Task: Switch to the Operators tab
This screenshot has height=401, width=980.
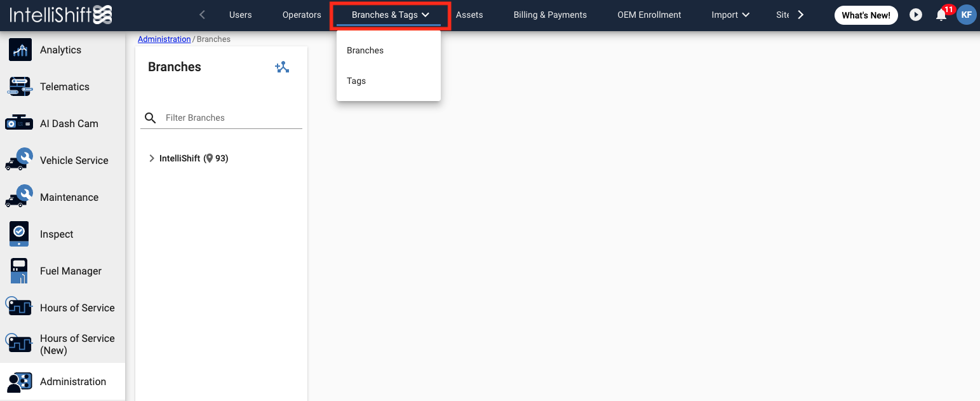Action: pyautogui.click(x=302, y=15)
